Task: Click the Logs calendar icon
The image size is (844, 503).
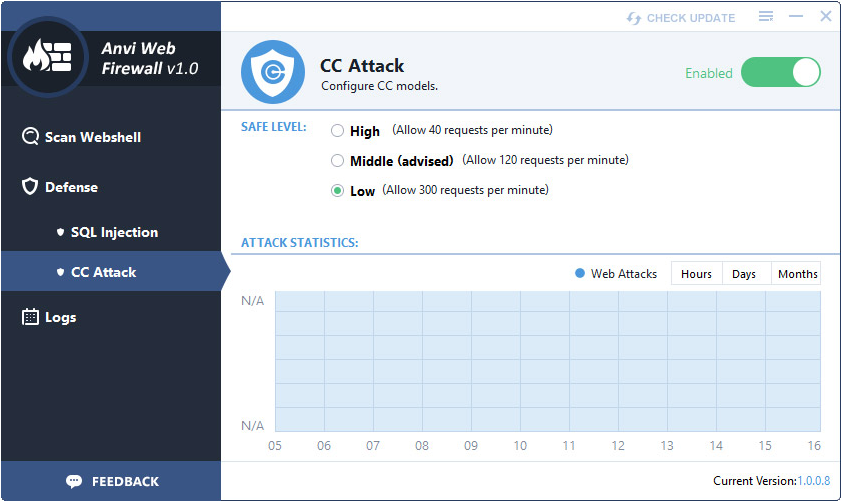Action: [30, 317]
